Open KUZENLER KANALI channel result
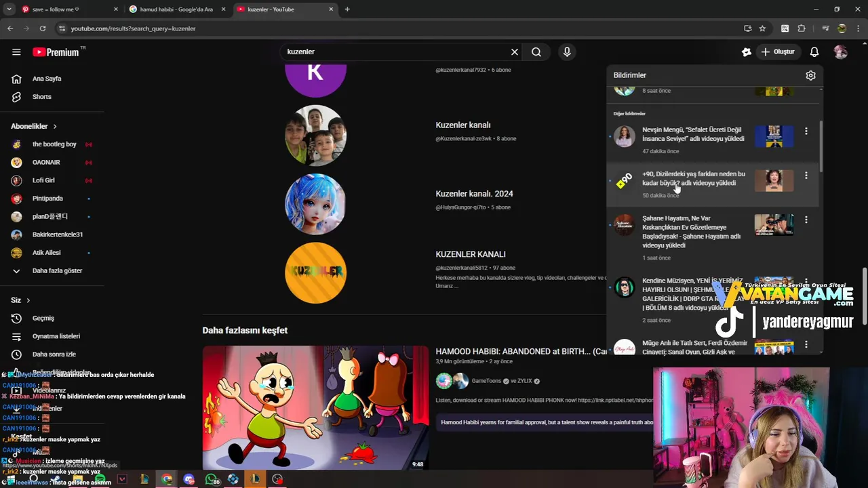Image resolution: width=868 pixels, height=488 pixels. [471, 255]
